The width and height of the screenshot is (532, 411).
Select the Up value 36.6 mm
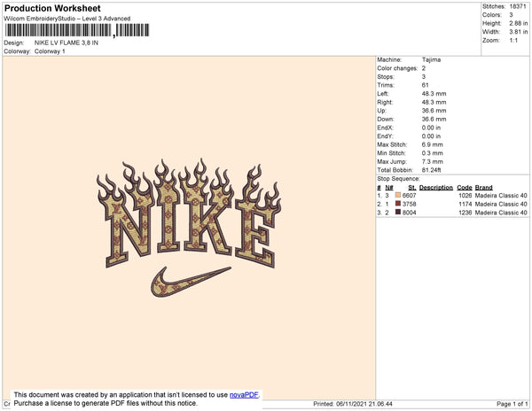click(434, 111)
